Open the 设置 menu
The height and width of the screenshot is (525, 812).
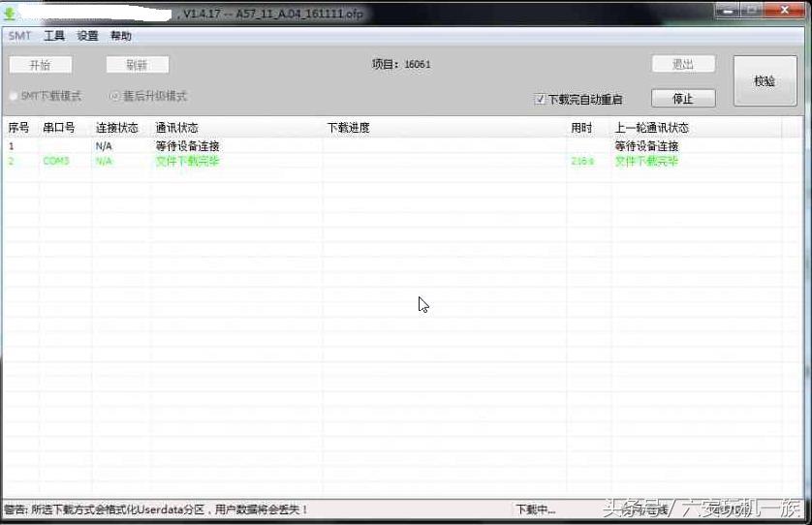tap(87, 36)
